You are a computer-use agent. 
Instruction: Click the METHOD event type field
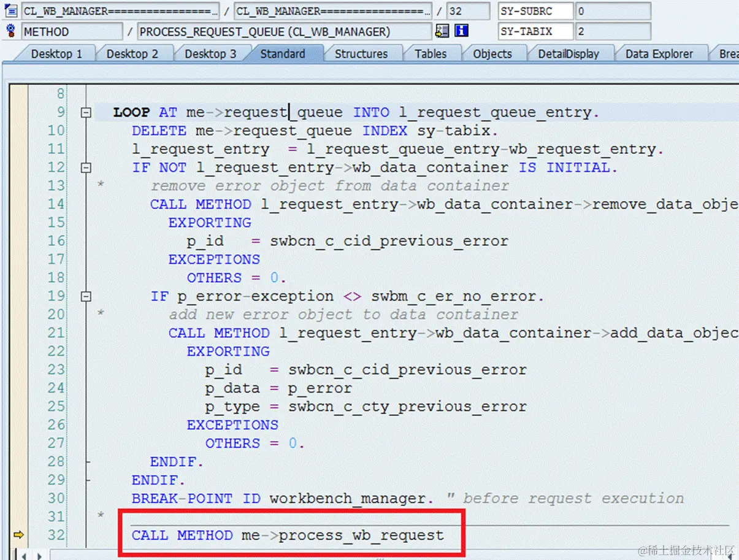72,31
